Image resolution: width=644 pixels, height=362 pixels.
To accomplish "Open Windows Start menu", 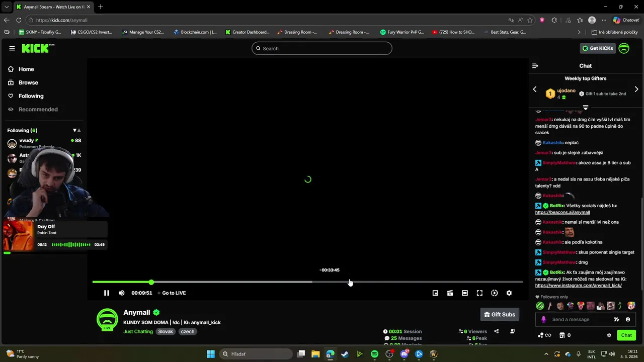I will pos(211,354).
